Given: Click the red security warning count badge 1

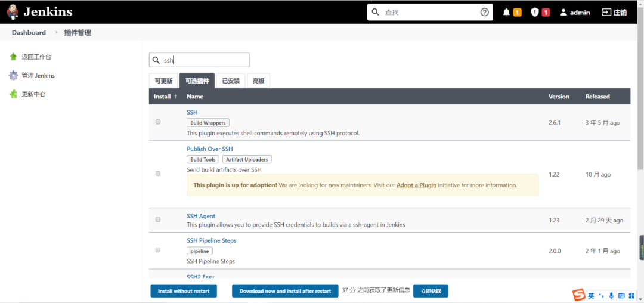Looking at the screenshot, I should tap(546, 13).
